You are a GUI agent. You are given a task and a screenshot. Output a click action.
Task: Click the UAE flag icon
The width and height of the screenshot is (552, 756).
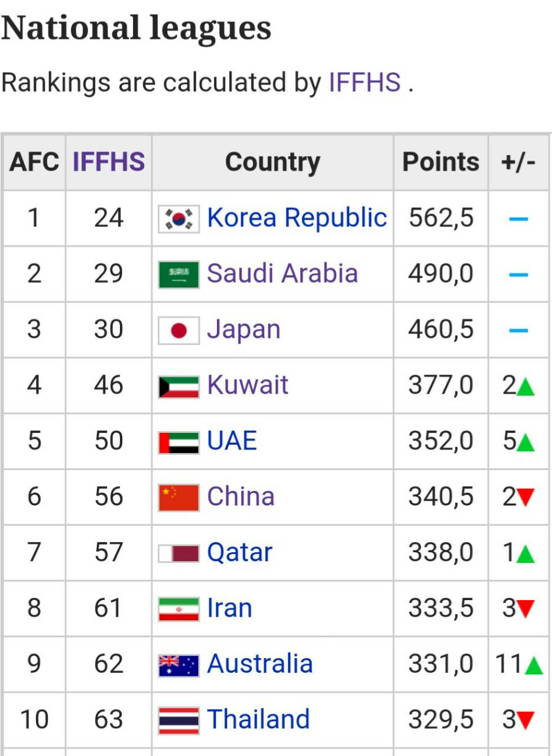pyautogui.click(x=179, y=442)
